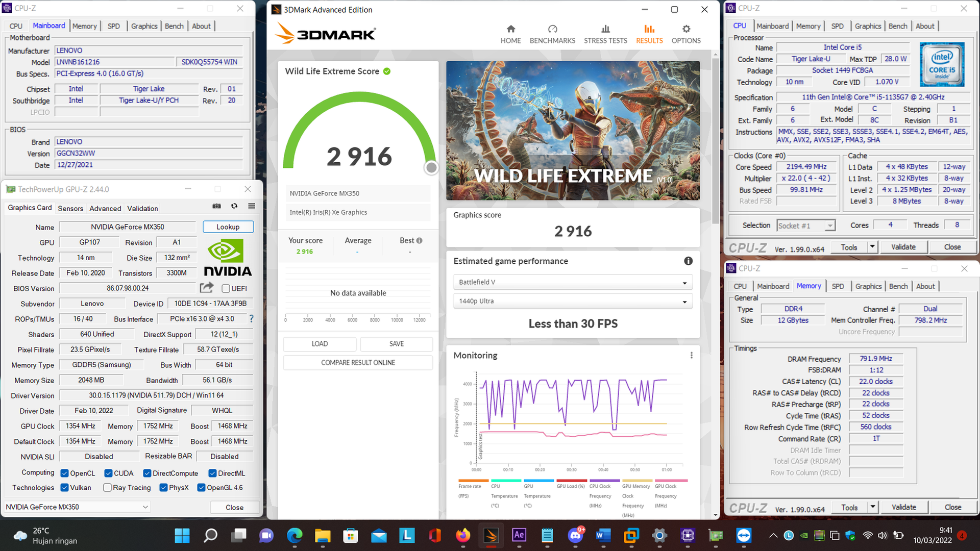Click the BIOS Version field in GPU-Z
Viewport: 980px width, 551px height.
pyautogui.click(x=128, y=288)
